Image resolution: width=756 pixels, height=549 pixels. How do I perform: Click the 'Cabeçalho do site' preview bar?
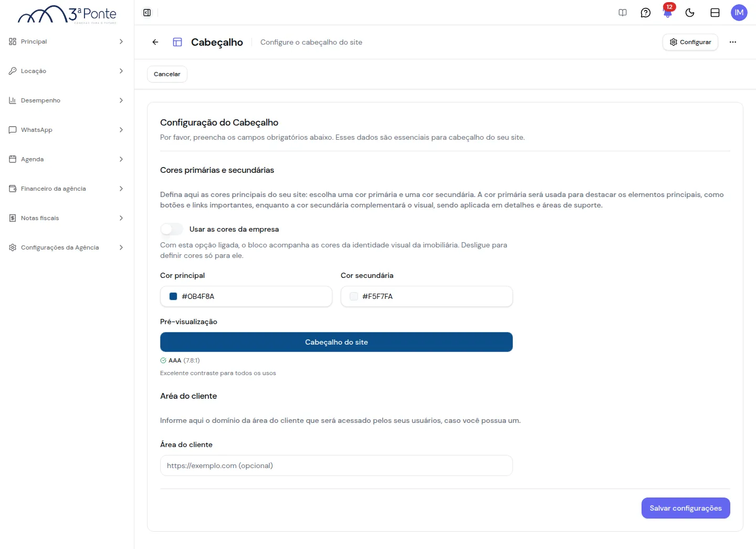click(x=337, y=342)
